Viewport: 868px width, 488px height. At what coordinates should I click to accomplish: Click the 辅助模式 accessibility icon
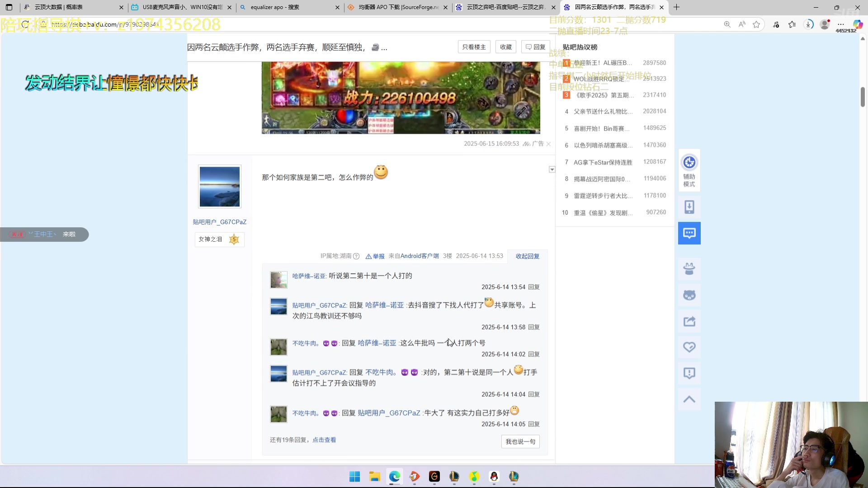point(689,170)
